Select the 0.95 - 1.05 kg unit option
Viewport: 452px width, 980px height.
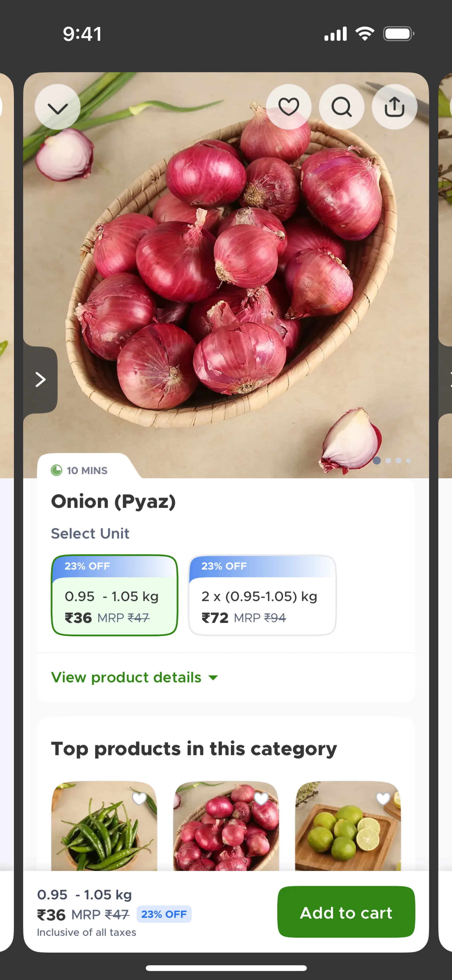[x=114, y=595]
